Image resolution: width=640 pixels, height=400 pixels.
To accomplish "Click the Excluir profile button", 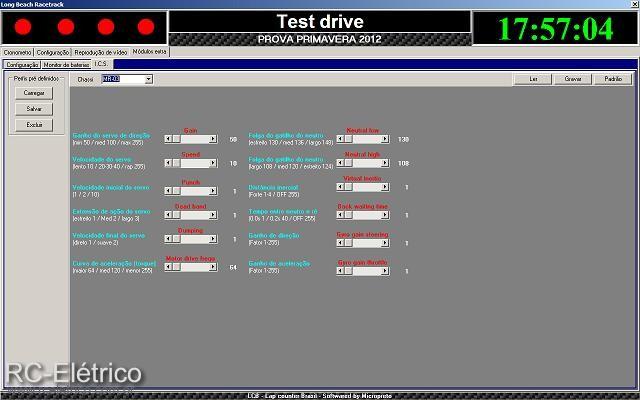I will (34, 125).
